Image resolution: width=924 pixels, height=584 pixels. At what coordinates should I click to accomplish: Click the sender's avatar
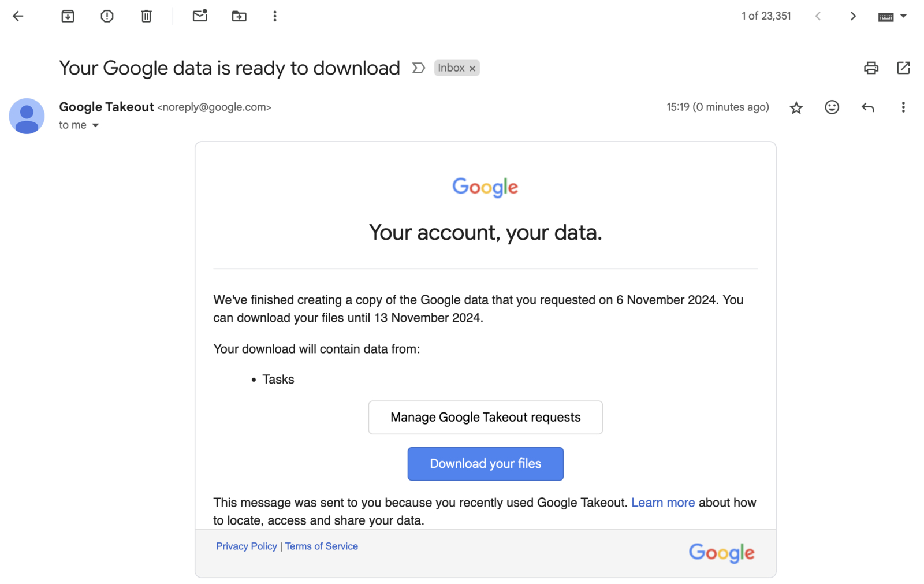(x=27, y=116)
